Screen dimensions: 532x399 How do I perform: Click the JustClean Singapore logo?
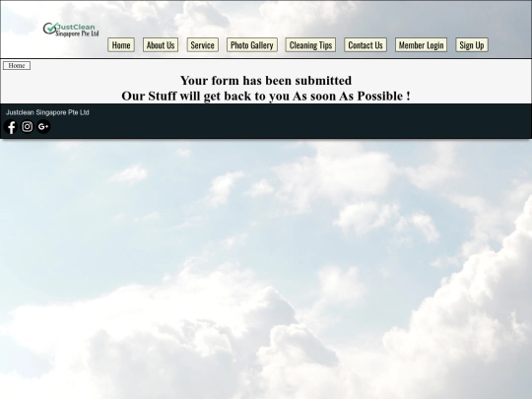(71, 30)
